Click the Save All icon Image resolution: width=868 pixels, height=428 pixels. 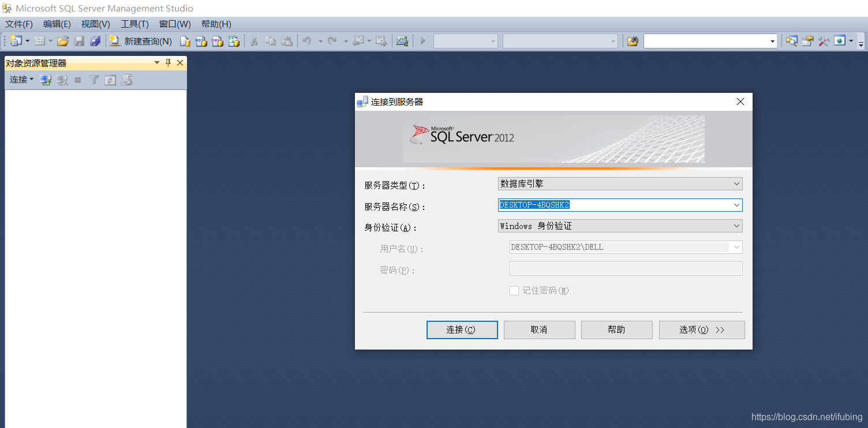point(95,41)
